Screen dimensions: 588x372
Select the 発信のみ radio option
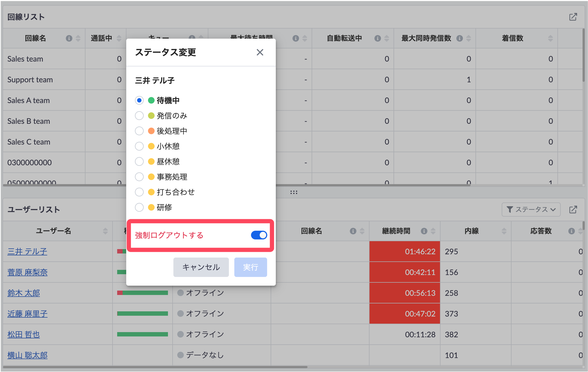[x=139, y=116]
